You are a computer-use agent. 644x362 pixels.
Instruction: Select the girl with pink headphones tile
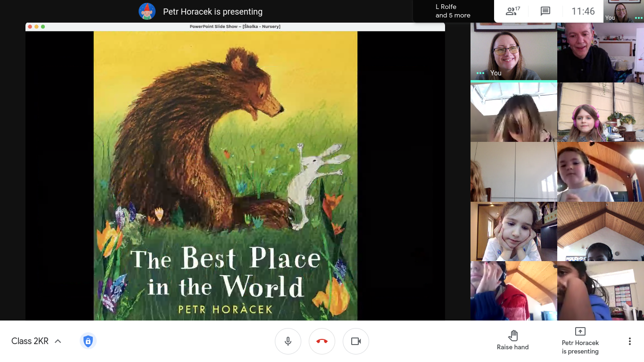(x=600, y=112)
